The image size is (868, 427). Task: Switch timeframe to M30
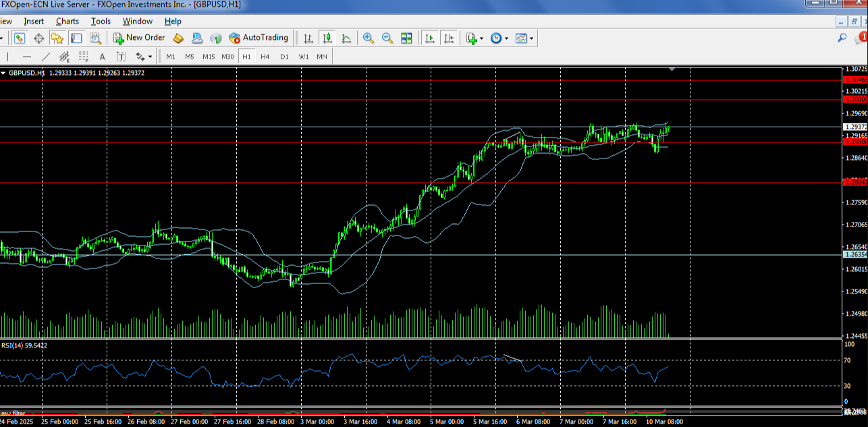[x=228, y=57]
